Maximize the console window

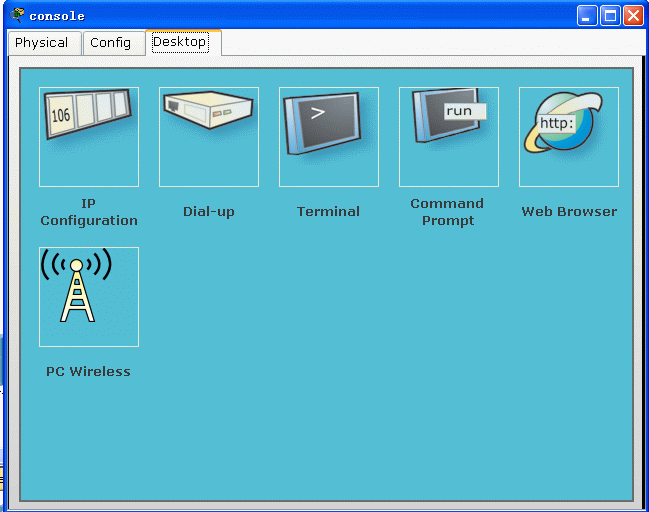[x=610, y=15]
